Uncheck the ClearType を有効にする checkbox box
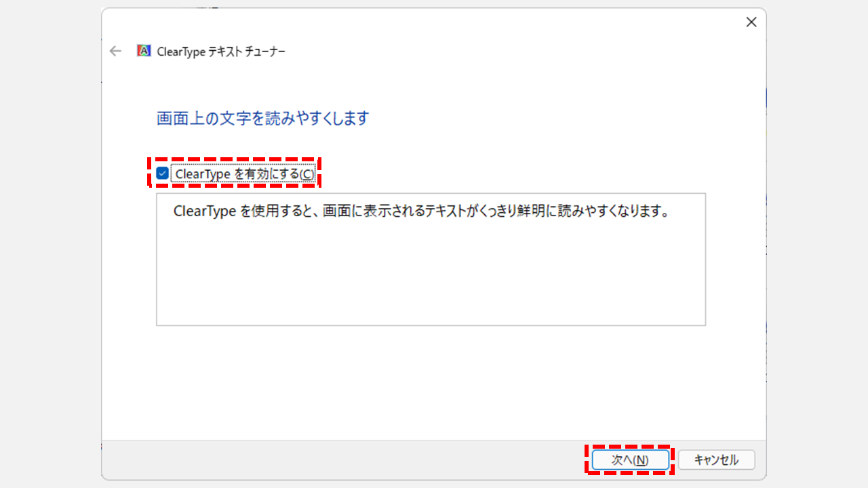Viewport: 868px width, 488px height. click(163, 174)
